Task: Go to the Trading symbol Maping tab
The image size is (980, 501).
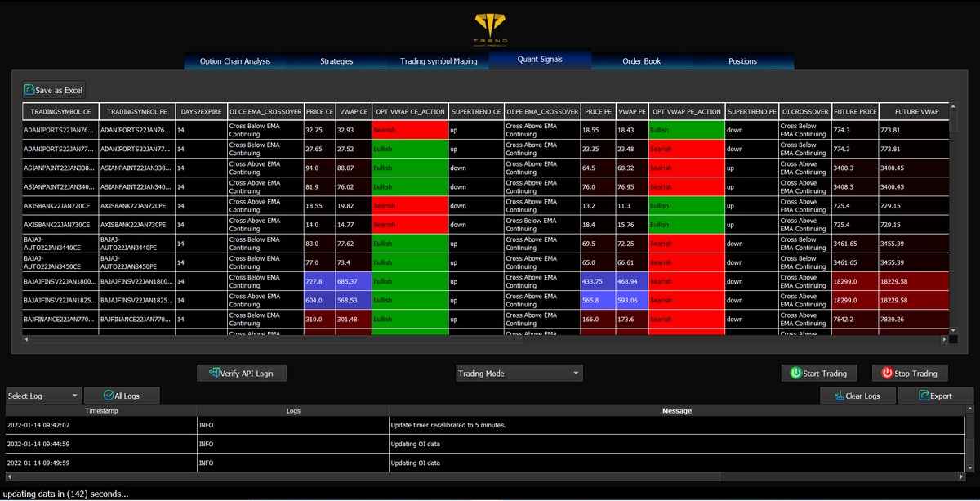Action: coord(439,61)
